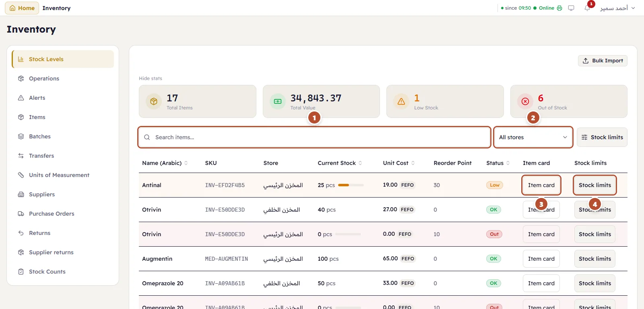Open Supplier returns in sidebar
Image resolution: width=644 pixels, height=309 pixels.
click(63, 252)
